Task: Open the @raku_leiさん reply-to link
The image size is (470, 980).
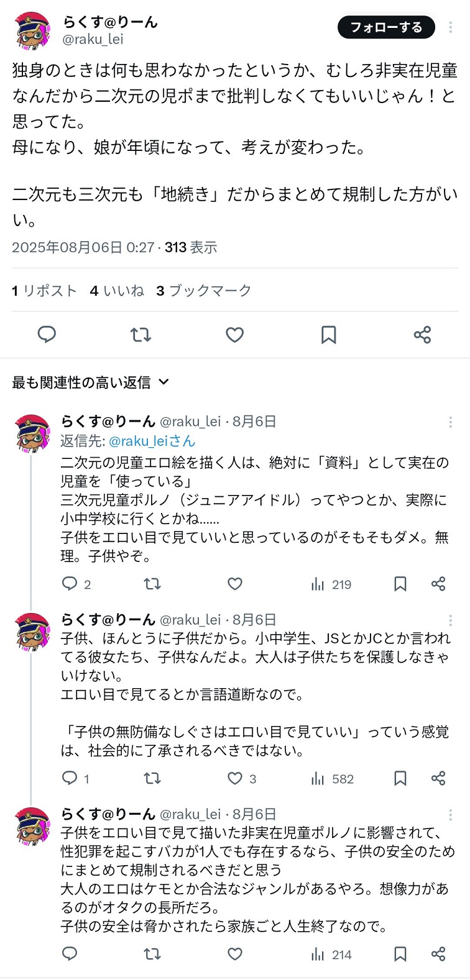Action: [152, 441]
